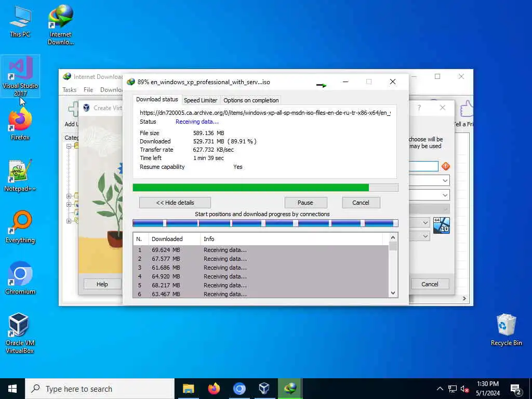
Task: Switch to Download status tab
Action: point(157,99)
